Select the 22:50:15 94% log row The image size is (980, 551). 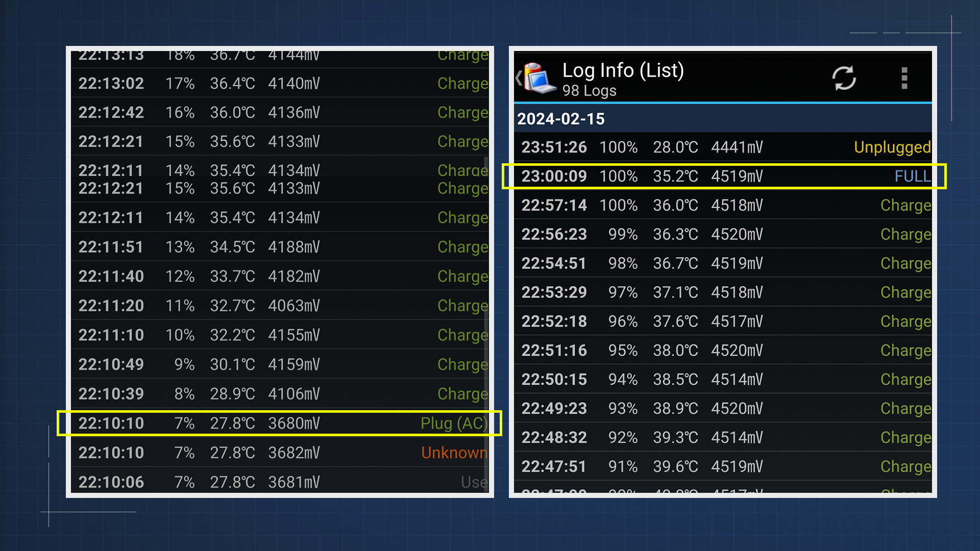(723, 380)
